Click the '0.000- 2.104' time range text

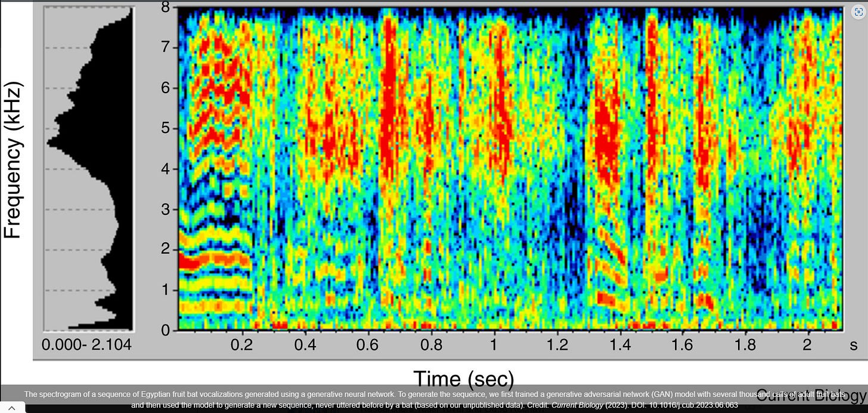click(87, 345)
